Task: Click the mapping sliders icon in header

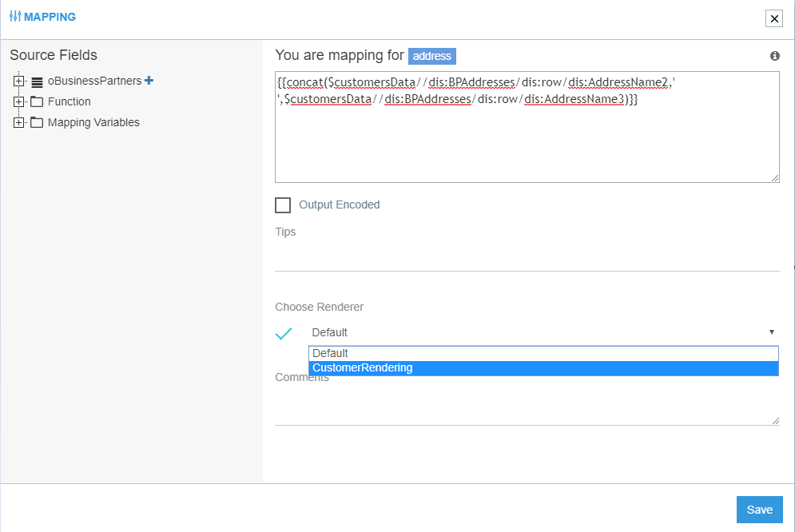Action: click(x=15, y=17)
